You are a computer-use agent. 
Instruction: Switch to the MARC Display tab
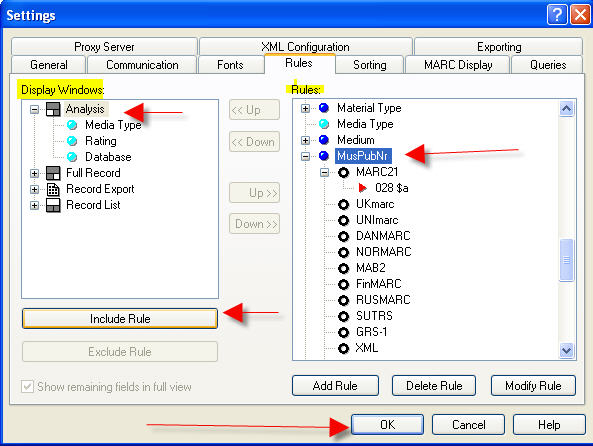click(458, 65)
